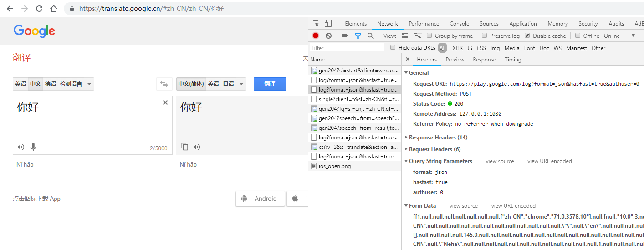
Task: Click view URL encoded for Query String
Action: pyautogui.click(x=550, y=161)
